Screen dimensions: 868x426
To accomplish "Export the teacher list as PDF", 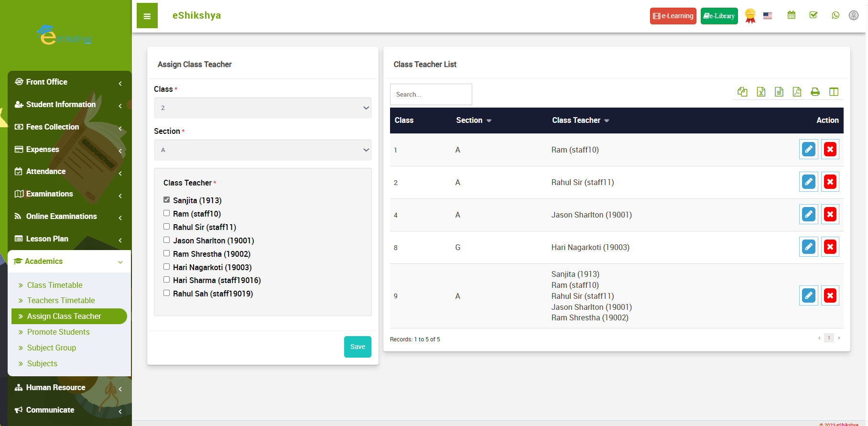I will [x=797, y=92].
